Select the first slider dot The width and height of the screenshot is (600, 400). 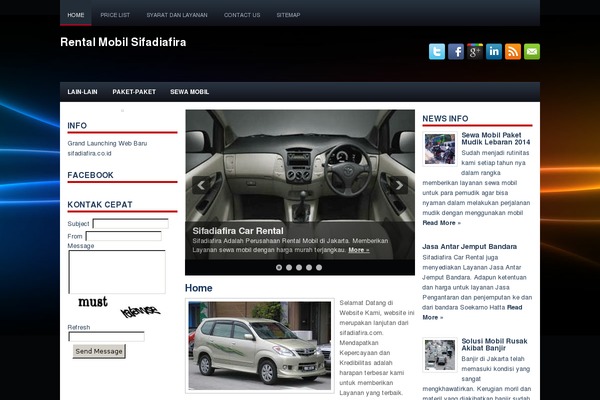click(279, 268)
